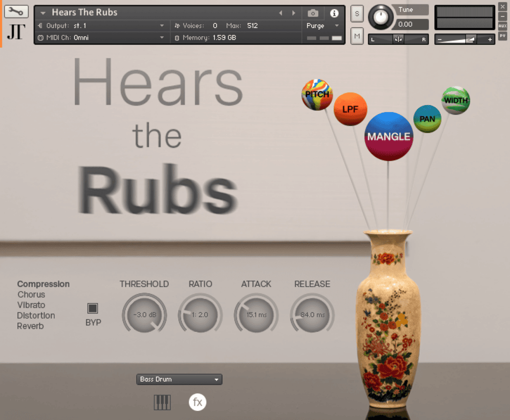Select the Compression effect tab
Viewport: 510px width, 420px height.
tap(43, 284)
